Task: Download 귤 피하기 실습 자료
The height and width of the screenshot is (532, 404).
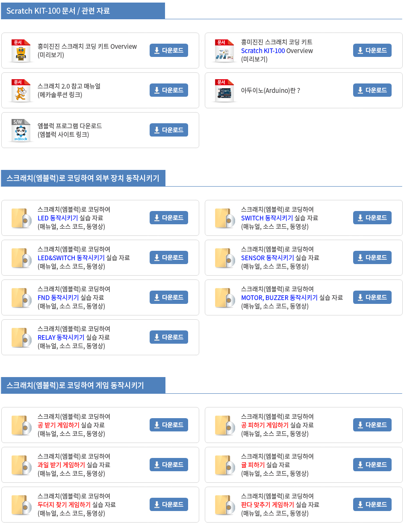Action: tap(372, 465)
